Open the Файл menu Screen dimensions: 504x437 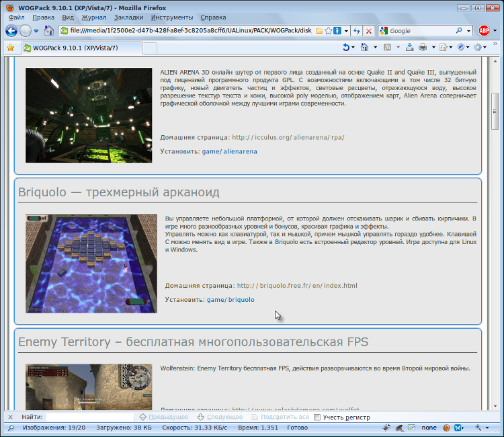(x=16, y=17)
